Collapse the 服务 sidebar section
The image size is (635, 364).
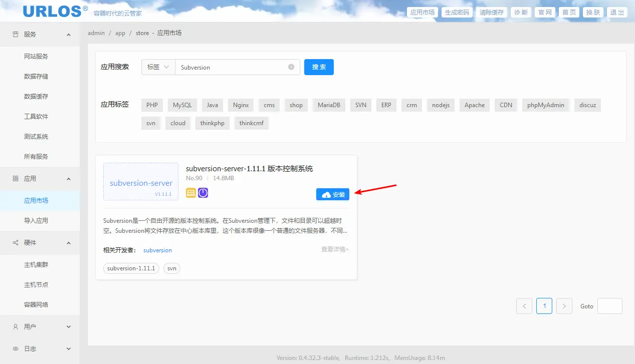(69, 35)
